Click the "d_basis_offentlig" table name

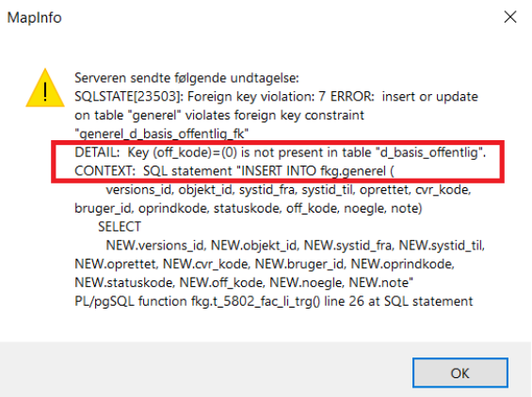(428, 152)
